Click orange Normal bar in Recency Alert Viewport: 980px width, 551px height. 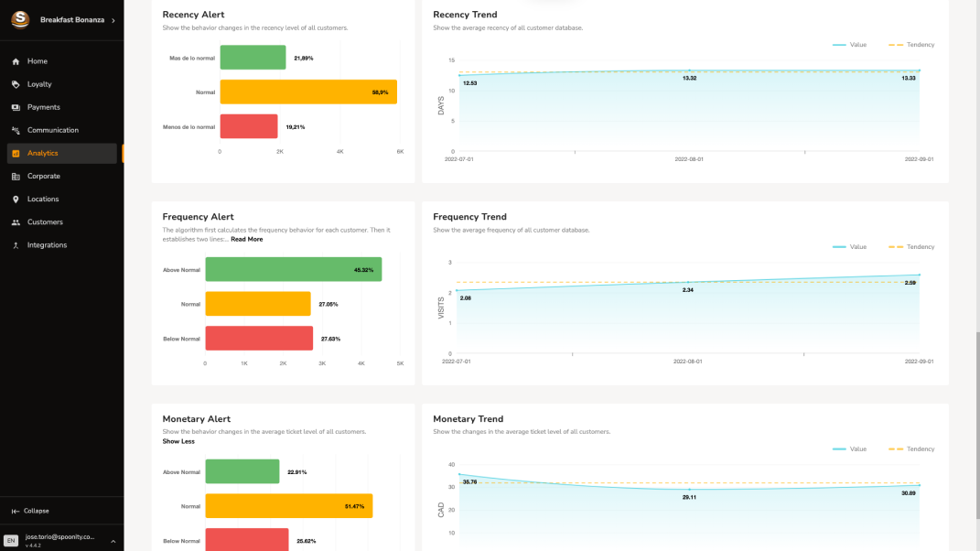(308, 92)
